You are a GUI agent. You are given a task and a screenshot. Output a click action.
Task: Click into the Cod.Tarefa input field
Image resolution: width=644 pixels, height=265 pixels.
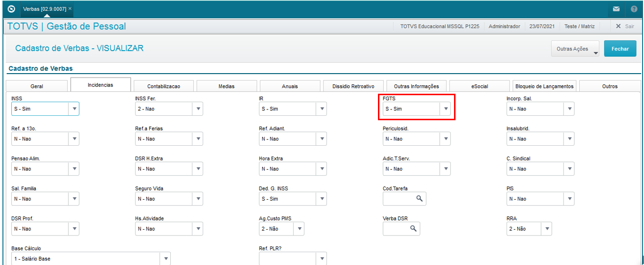coord(404,199)
